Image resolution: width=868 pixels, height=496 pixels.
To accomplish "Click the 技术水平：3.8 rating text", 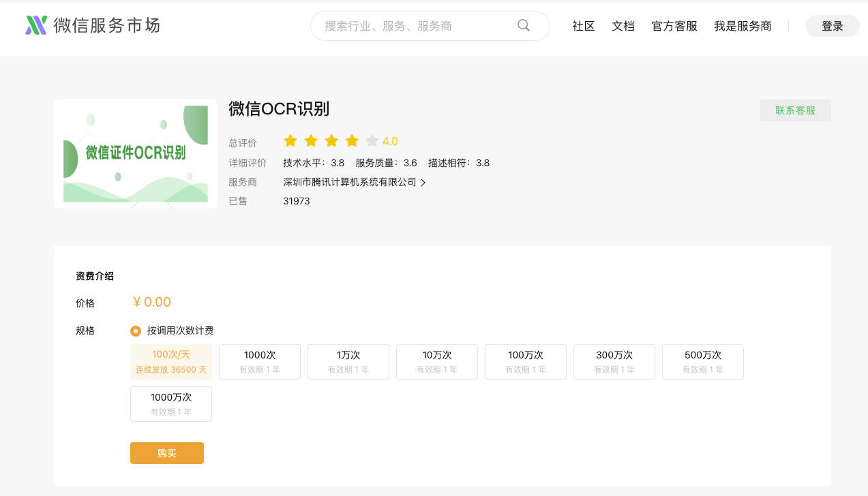I will tap(314, 163).
